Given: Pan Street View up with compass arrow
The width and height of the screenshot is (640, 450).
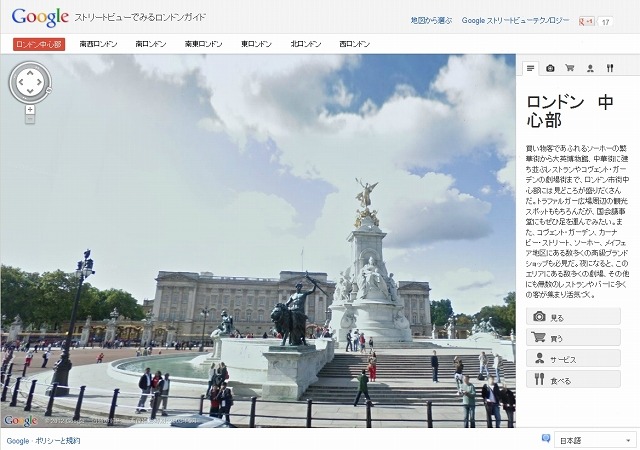Looking at the screenshot, I should [30, 73].
